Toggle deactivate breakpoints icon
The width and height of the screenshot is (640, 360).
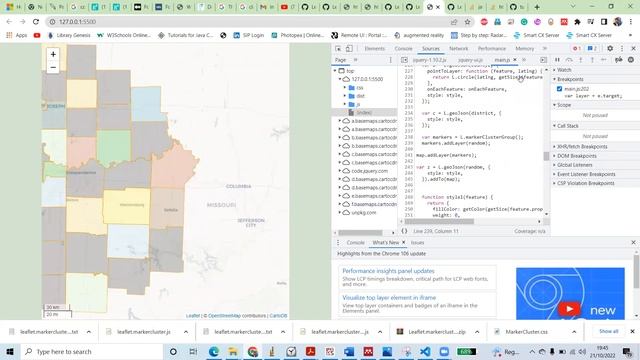click(x=619, y=60)
